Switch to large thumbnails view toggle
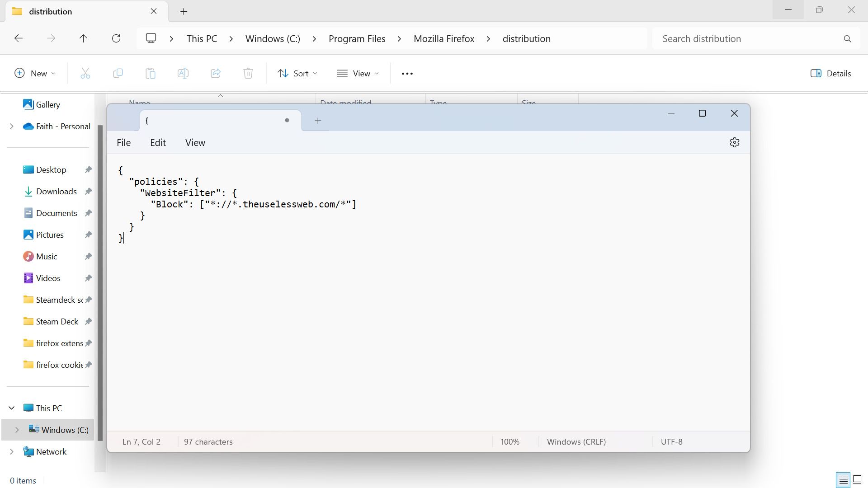The image size is (868, 488). (857, 480)
